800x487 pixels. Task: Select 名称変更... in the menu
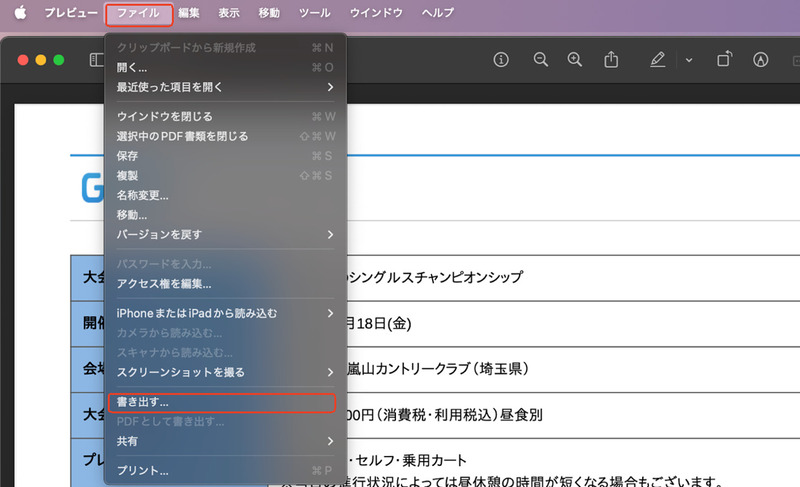pos(142,195)
